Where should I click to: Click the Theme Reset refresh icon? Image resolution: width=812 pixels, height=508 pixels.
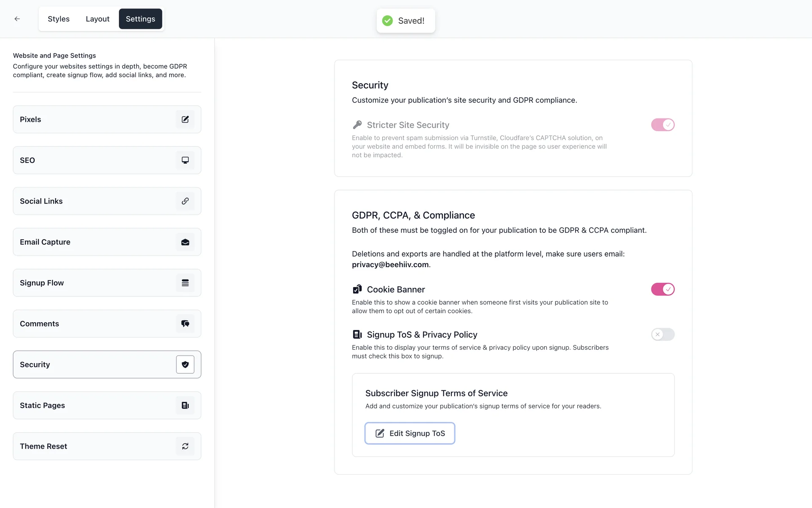click(185, 446)
